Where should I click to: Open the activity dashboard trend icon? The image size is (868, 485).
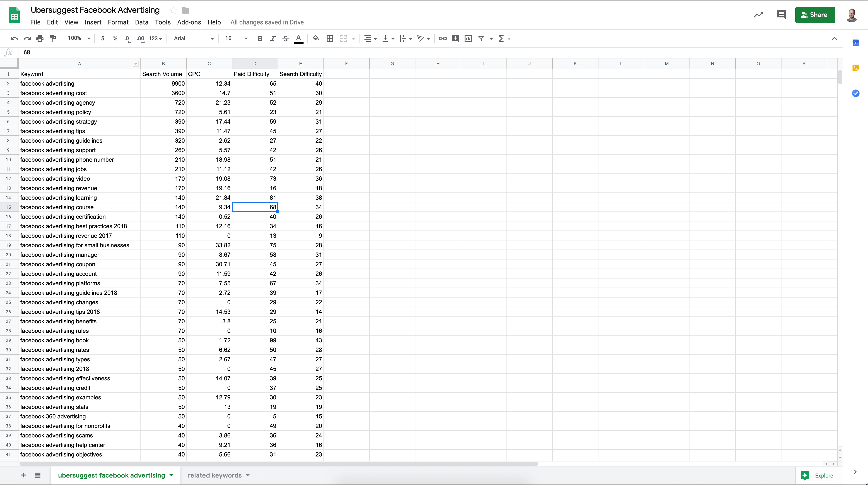click(759, 15)
